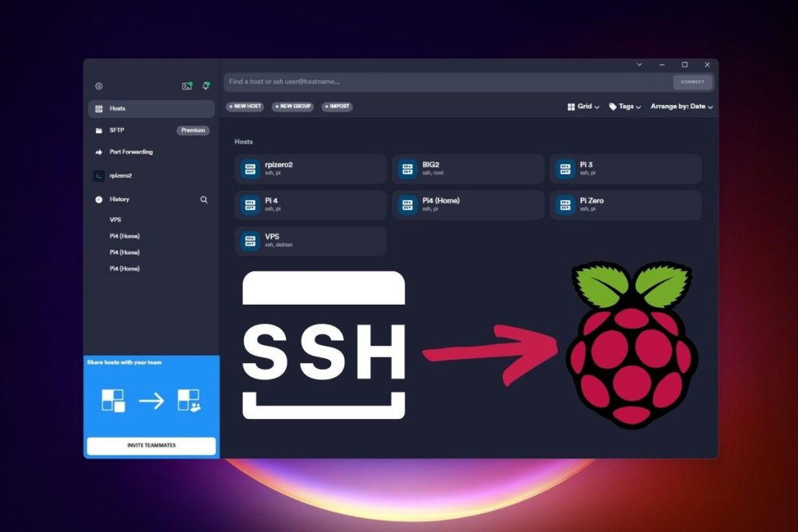
Task: Click the Grid view icon in the toolbar
Action: tap(572, 107)
